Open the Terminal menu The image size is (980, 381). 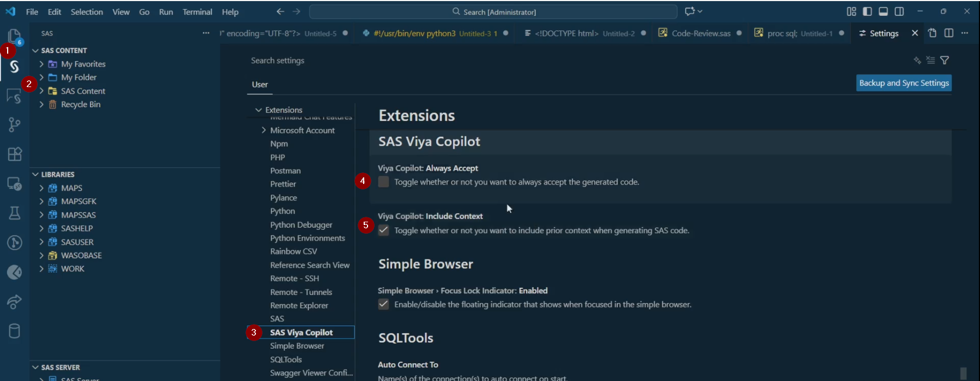[197, 11]
